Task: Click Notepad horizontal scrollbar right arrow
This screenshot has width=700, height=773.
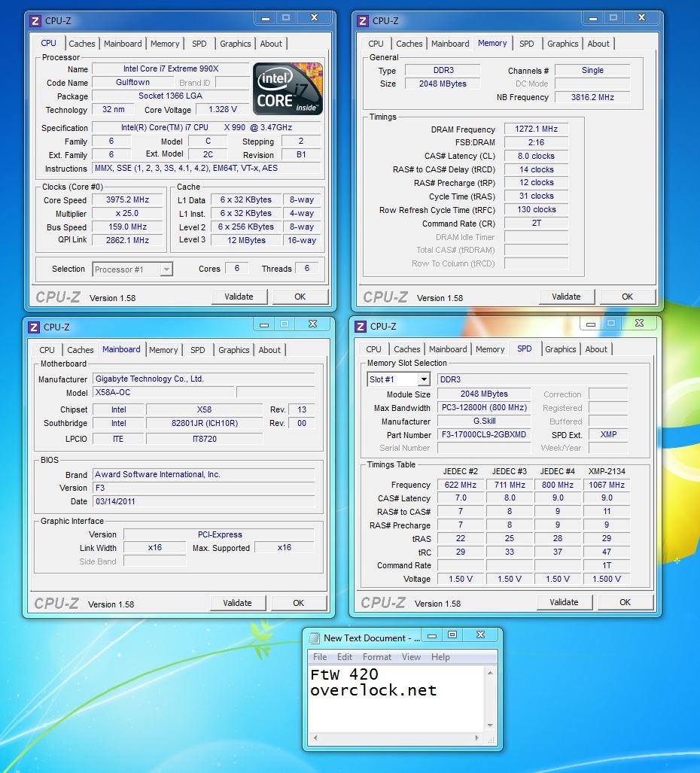Action: (476, 738)
